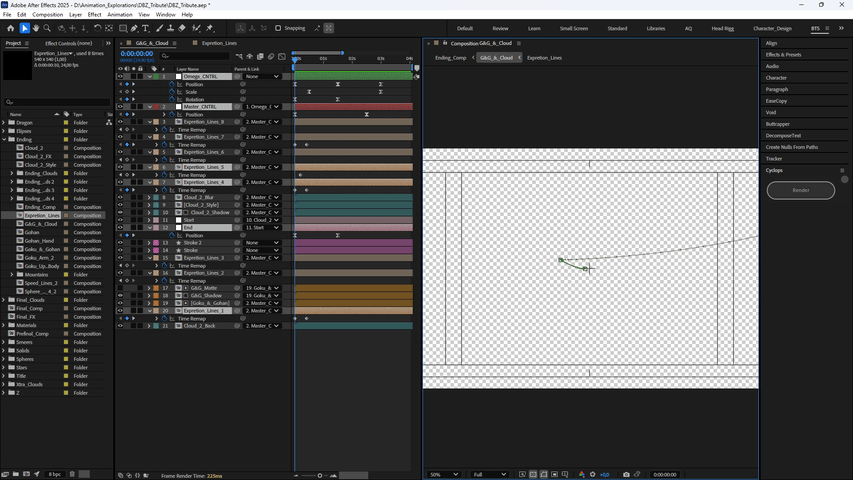Click the viewer color channels icon

pos(582,475)
